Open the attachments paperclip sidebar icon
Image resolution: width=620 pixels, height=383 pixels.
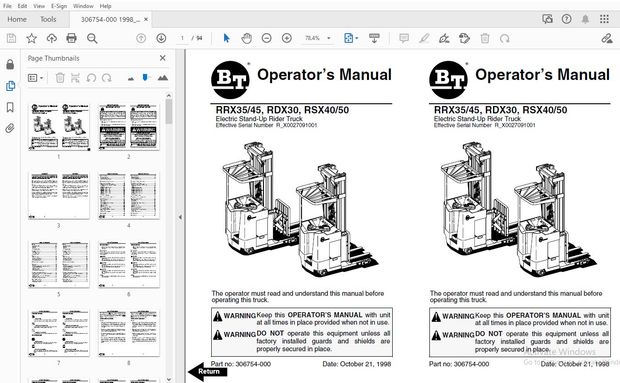click(x=10, y=128)
